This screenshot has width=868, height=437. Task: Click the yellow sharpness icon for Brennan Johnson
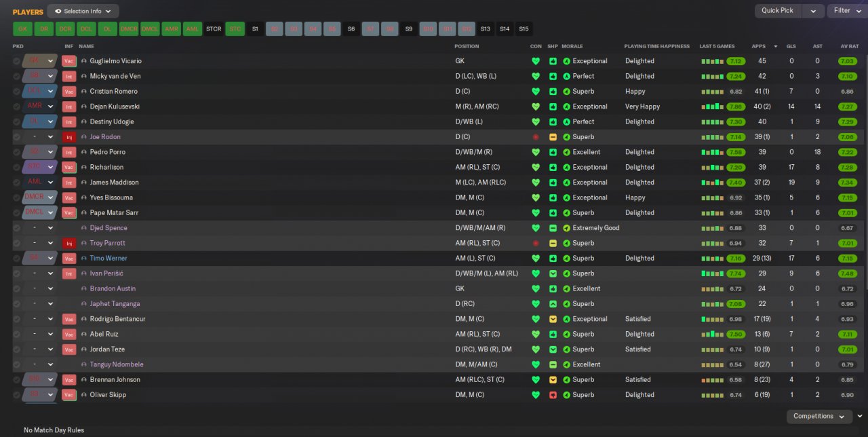click(x=553, y=380)
